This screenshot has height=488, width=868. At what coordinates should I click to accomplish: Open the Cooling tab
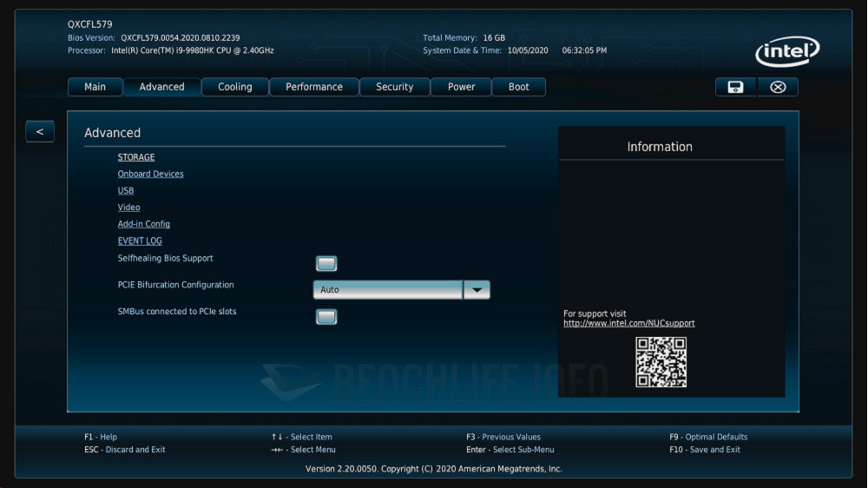235,87
